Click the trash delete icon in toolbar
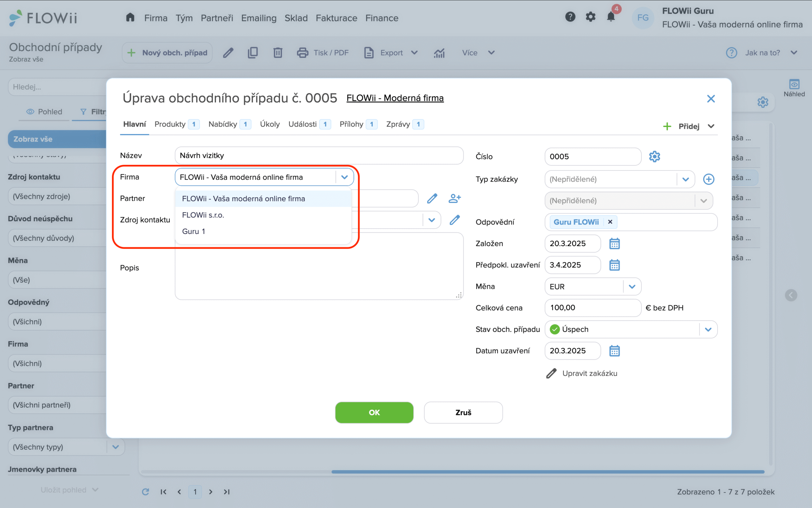 click(278, 53)
